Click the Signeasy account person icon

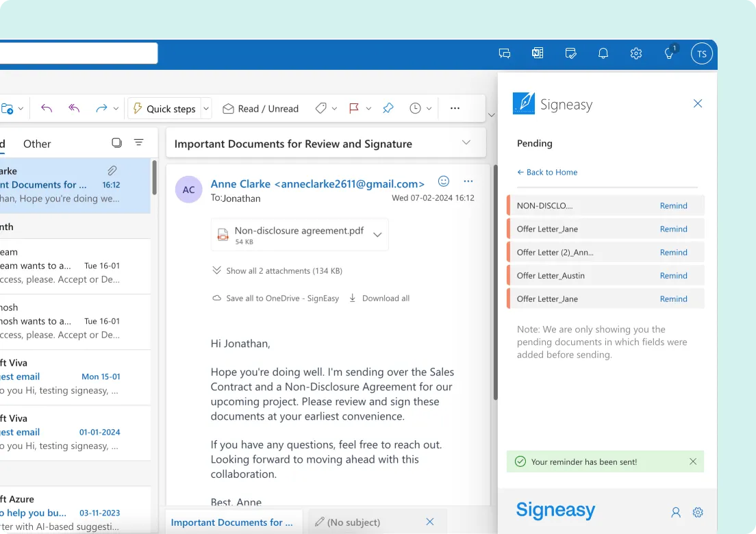click(676, 512)
